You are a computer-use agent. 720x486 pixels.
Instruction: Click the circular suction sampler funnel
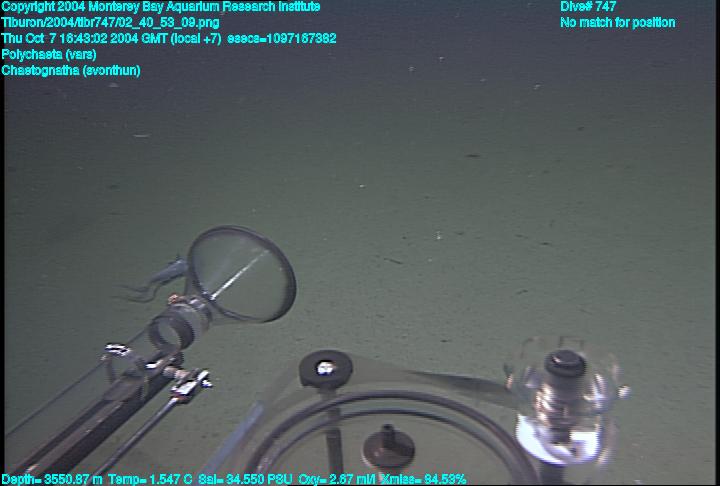tap(242, 274)
